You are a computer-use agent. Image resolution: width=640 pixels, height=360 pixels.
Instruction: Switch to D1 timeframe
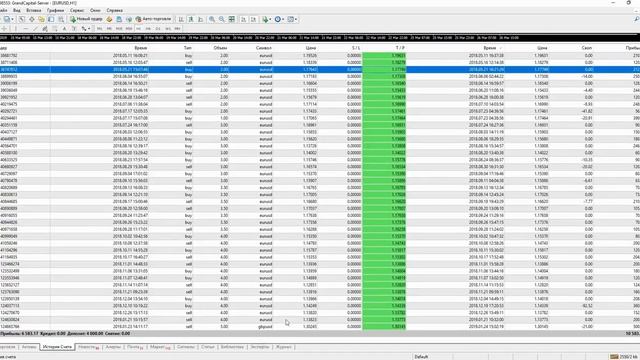coord(158,29)
